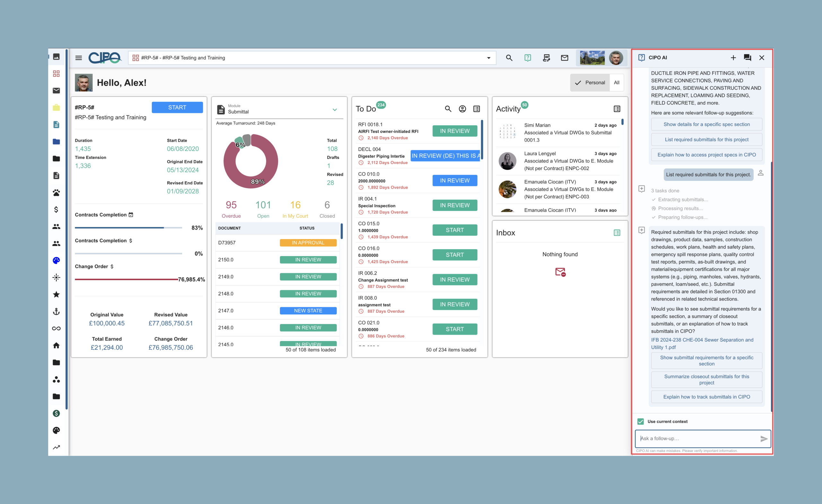Send the follow-up message arrow
Image resolution: width=822 pixels, height=504 pixels.
tap(764, 439)
